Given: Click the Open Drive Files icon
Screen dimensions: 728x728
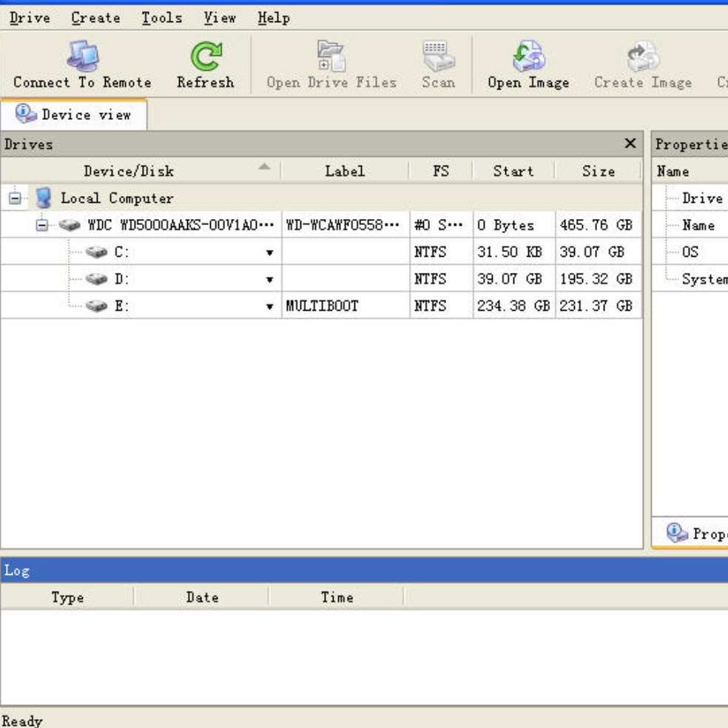Looking at the screenshot, I should tap(331, 56).
